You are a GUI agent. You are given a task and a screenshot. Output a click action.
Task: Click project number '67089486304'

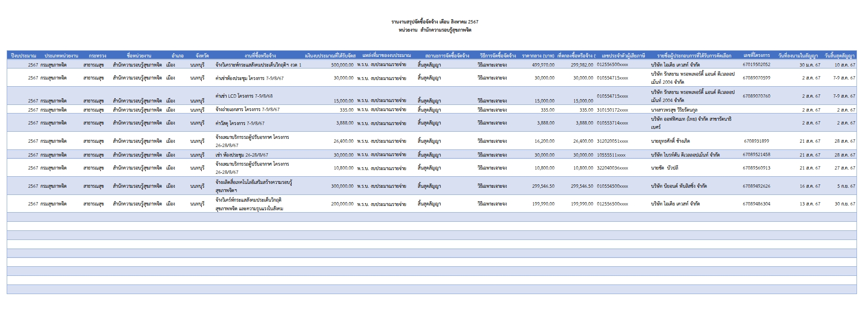tap(757, 204)
